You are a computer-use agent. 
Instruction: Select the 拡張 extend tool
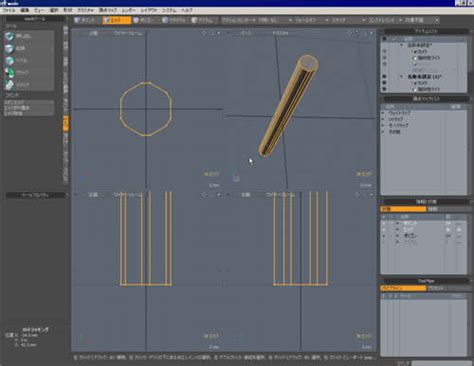29,48
